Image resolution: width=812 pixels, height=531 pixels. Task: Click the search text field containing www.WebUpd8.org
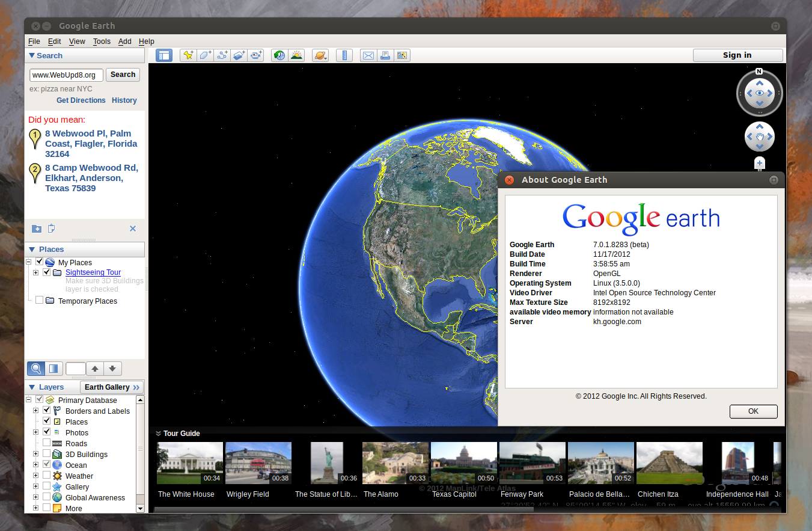(x=66, y=75)
